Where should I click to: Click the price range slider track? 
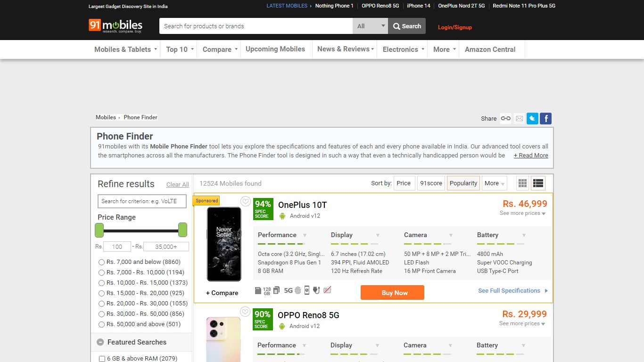(141, 230)
